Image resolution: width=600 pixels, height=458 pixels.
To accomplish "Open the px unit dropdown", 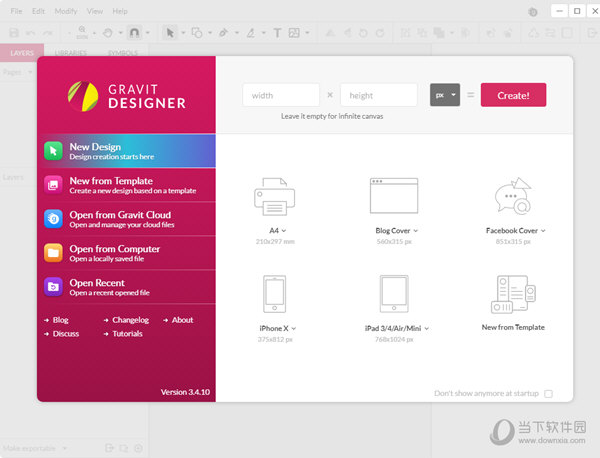I will click(444, 95).
